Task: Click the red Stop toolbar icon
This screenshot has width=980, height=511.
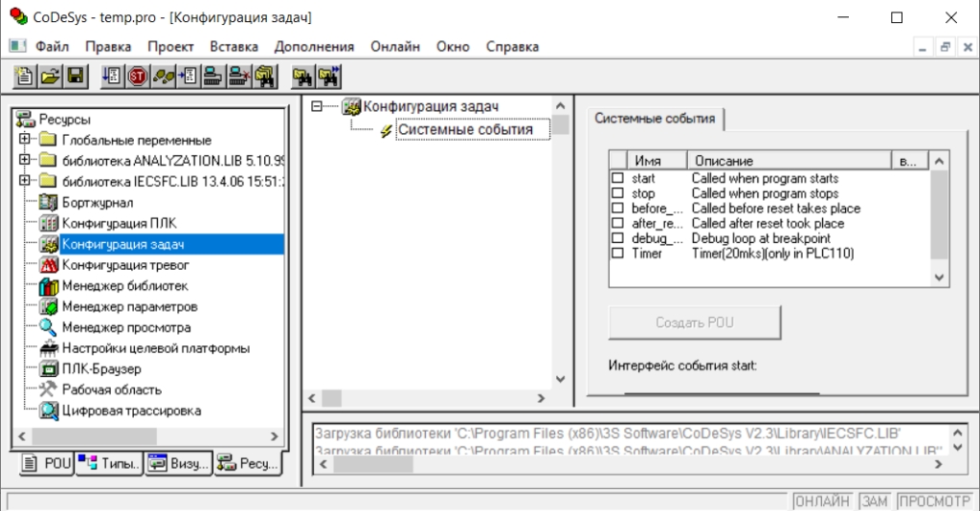Action: point(138,77)
